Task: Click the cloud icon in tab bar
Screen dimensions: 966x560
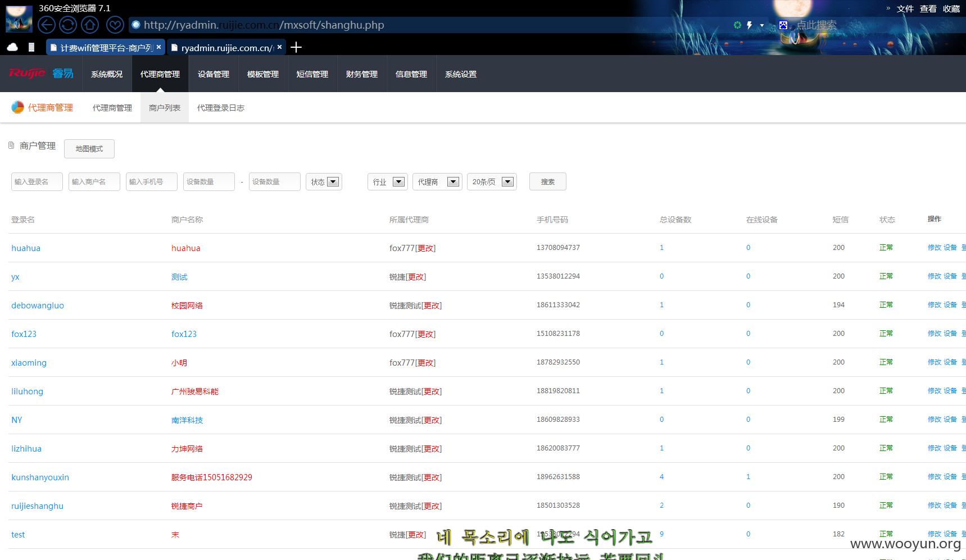Action: point(12,47)
